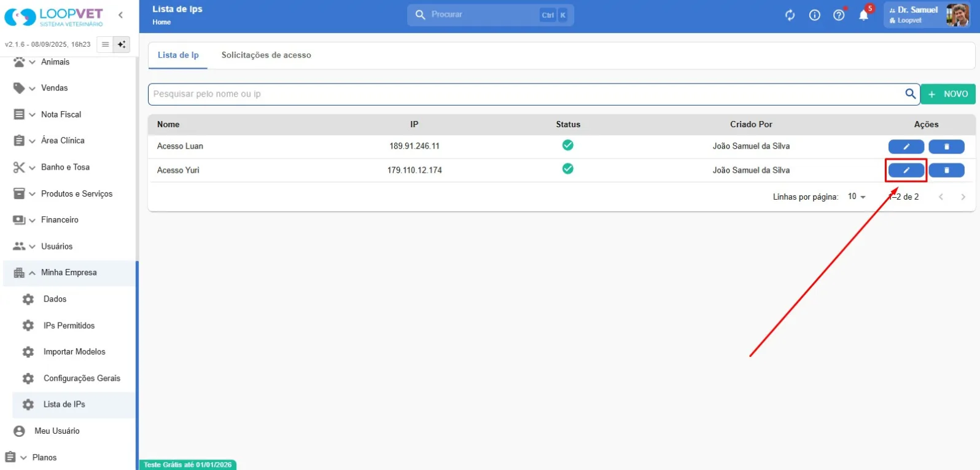Click the AI sparkle icon near version

tap(122, 44)
